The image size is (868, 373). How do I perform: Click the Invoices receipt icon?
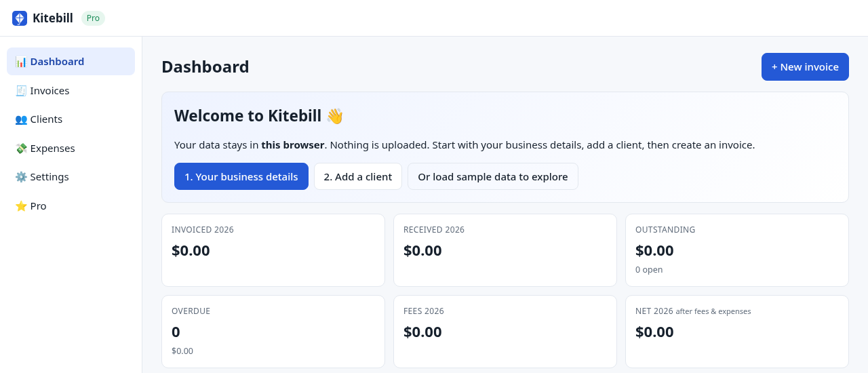21,91
